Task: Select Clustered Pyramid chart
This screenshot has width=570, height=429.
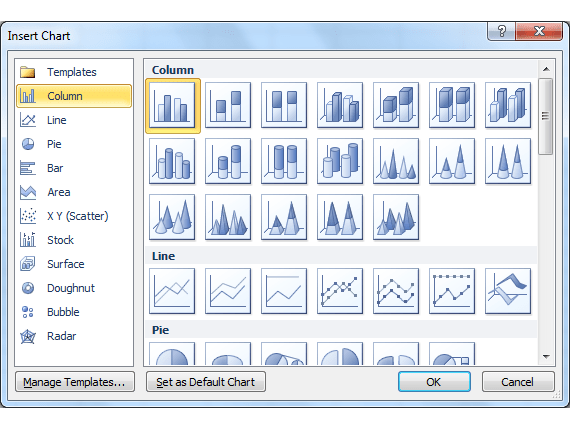Action: tap(228, 217)
